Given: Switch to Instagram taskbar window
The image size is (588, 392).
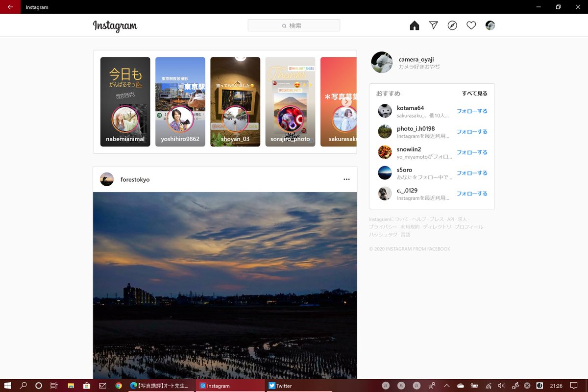Looking at the screenshot, I should click(x=231, y=386).
